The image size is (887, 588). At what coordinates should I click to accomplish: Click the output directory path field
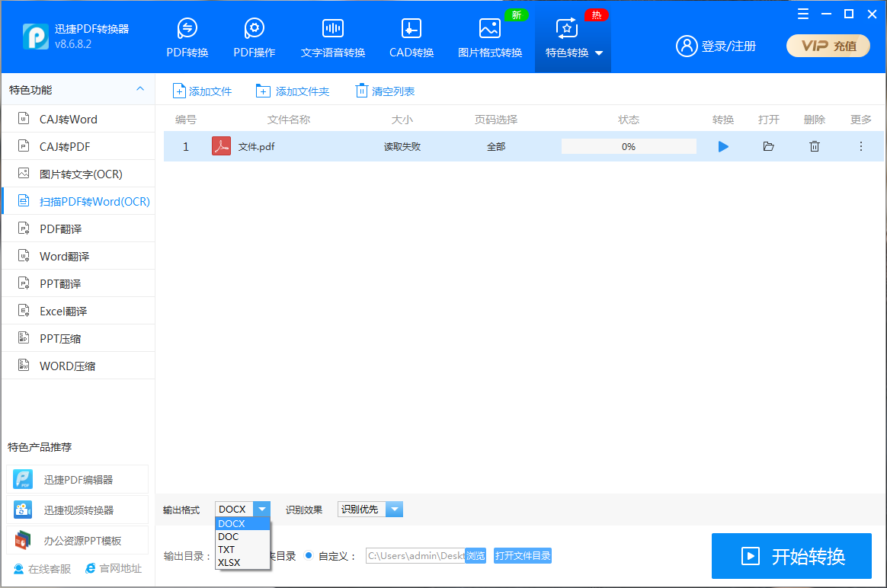coord(415,556)
